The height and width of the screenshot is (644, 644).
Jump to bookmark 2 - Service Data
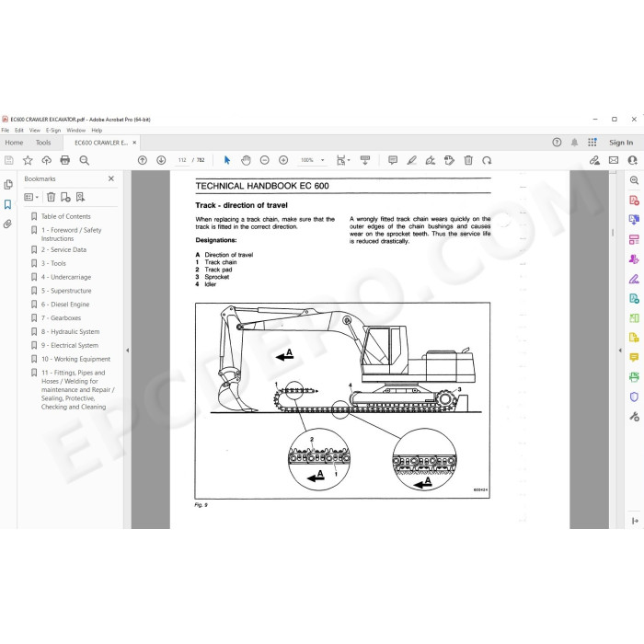tap(63, 249)
